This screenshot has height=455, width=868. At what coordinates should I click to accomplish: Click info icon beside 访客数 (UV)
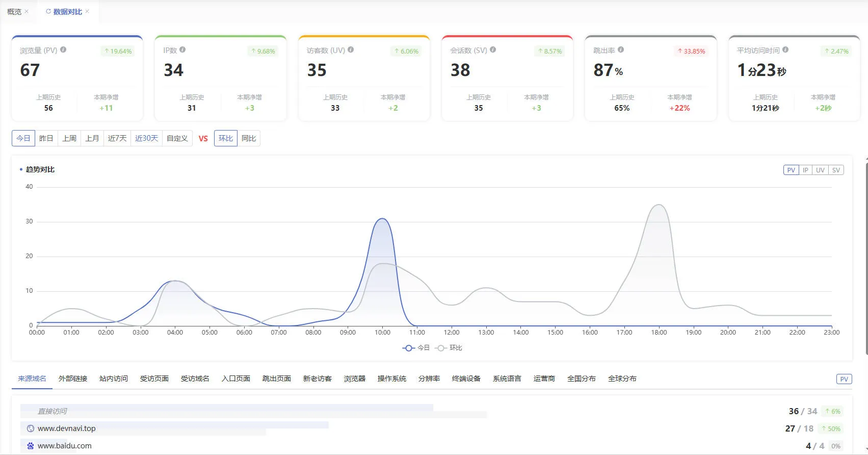pyautogui.click(x=351, y=49)
